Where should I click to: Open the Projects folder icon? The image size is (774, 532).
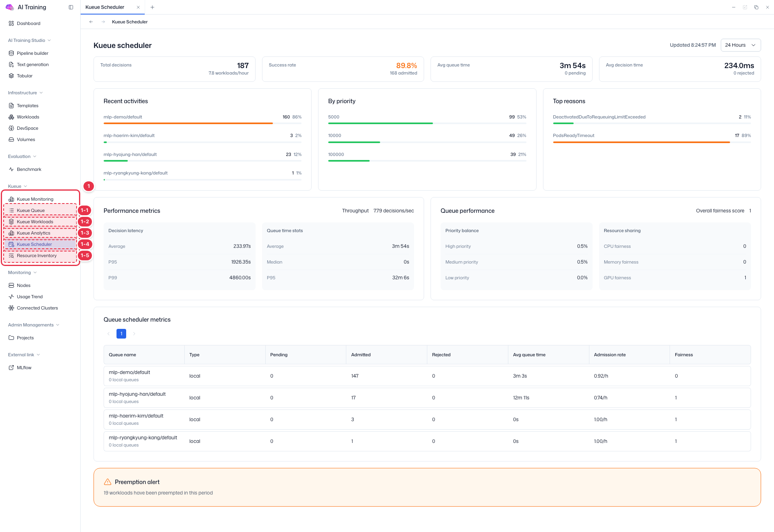pyautogui.click(x=11, y=338)
